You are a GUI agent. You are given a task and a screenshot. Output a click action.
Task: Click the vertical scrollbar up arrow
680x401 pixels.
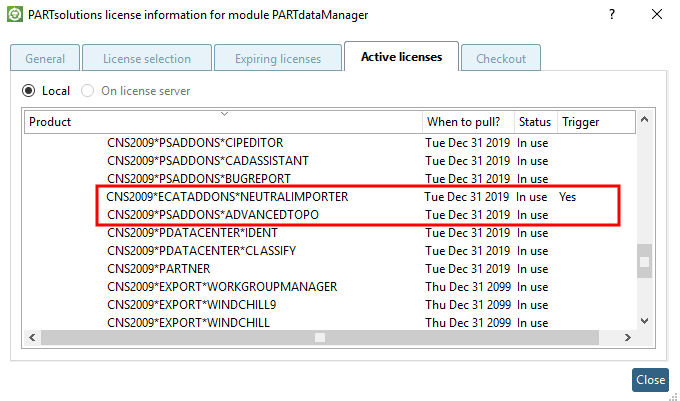click(x=645, y=122)
